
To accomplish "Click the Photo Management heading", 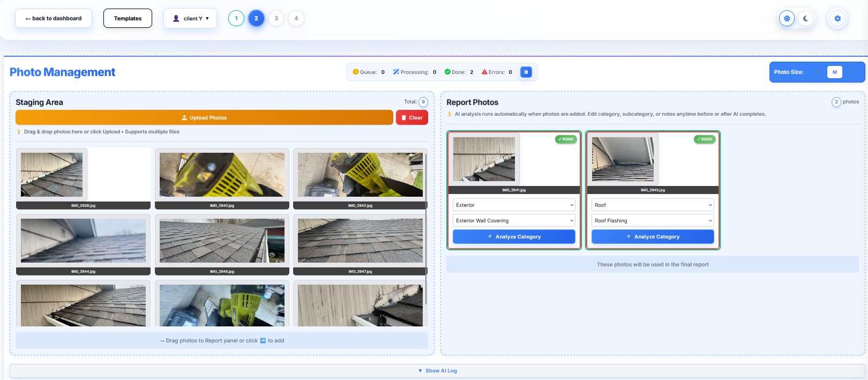I will tap(62, 72).
